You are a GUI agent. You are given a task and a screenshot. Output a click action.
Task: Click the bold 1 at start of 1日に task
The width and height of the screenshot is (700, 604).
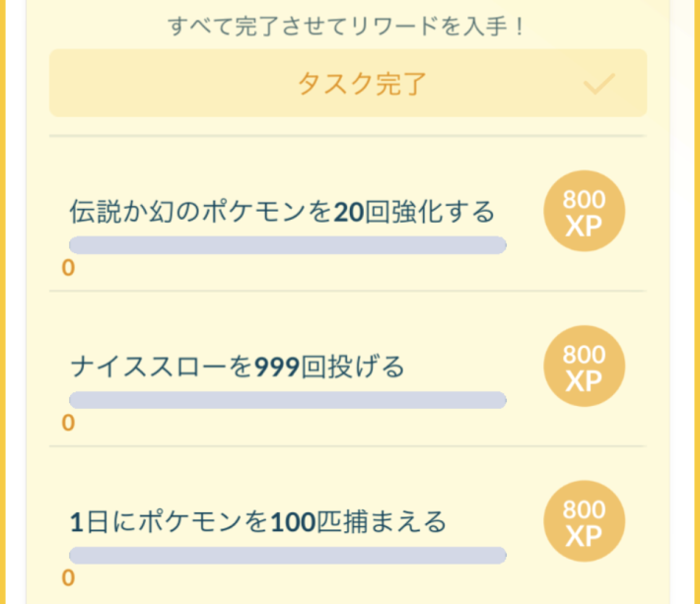(76, 520)
